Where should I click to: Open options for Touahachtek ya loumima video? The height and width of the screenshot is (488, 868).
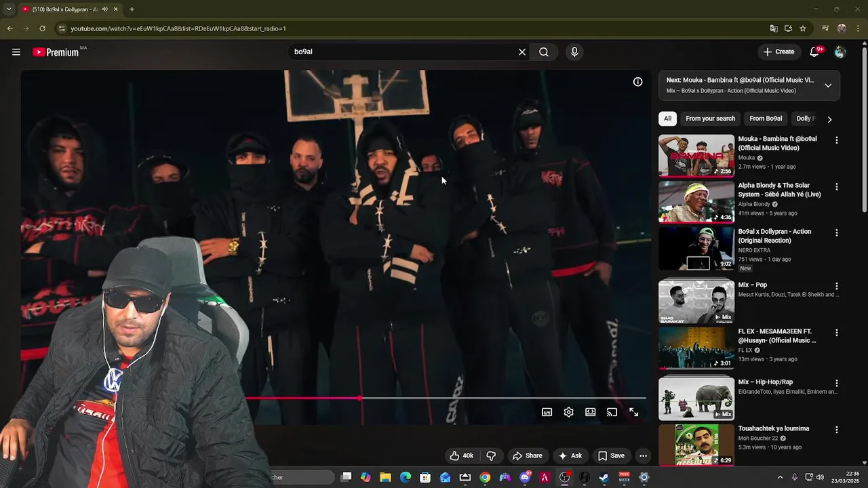[x=837, y=430]
